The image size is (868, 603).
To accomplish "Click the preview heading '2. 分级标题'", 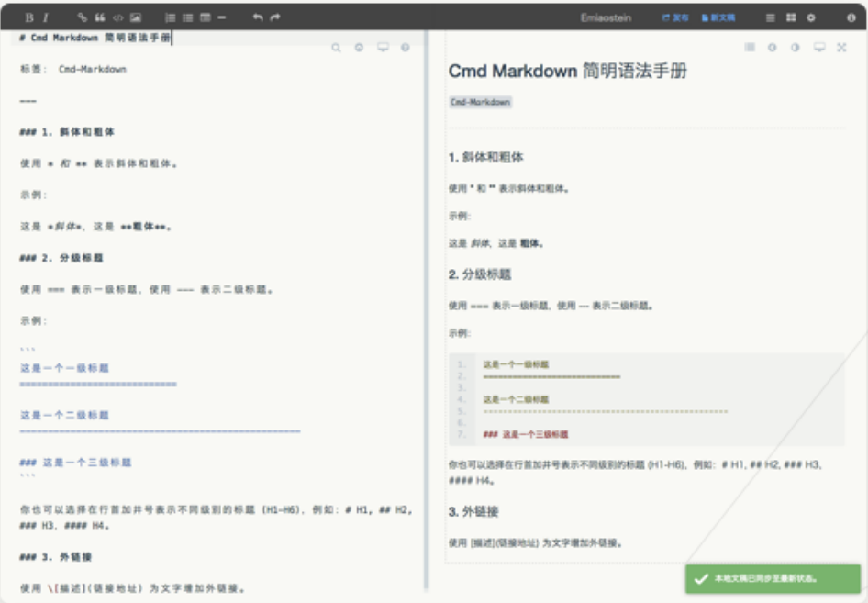I will (480, 274).
